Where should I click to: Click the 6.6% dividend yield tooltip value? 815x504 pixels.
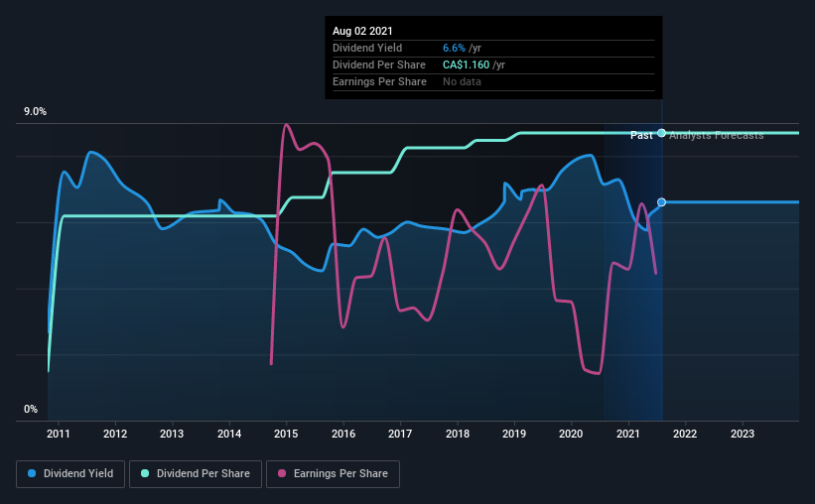point(454,48)
